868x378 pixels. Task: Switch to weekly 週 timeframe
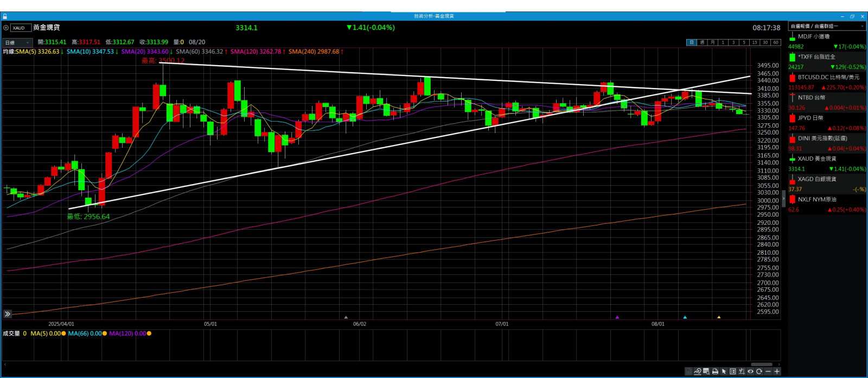pos(702,42)
